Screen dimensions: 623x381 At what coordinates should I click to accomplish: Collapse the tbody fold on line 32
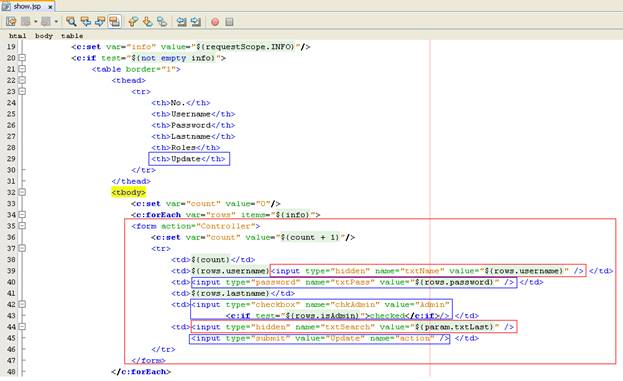[22, 192]
